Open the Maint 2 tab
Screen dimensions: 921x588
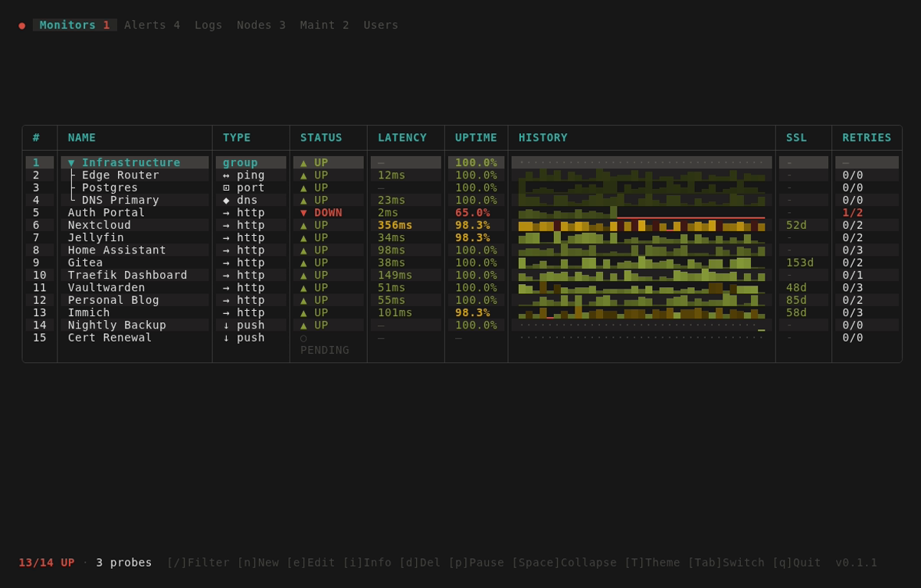point(325,25)
